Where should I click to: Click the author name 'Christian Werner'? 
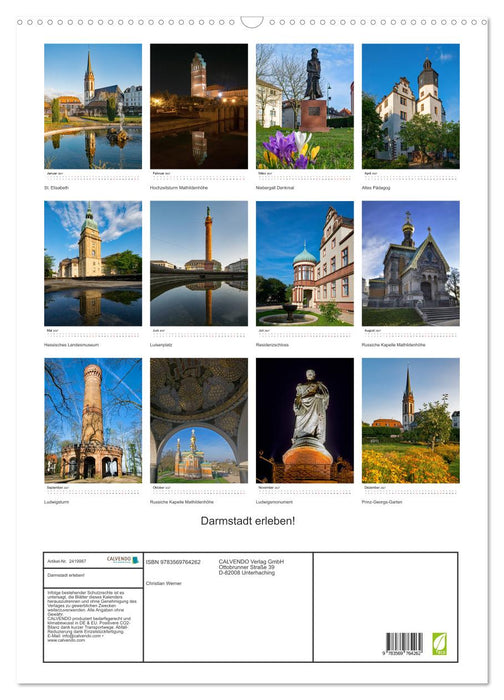pyautogui.click(x=164, y=583)
